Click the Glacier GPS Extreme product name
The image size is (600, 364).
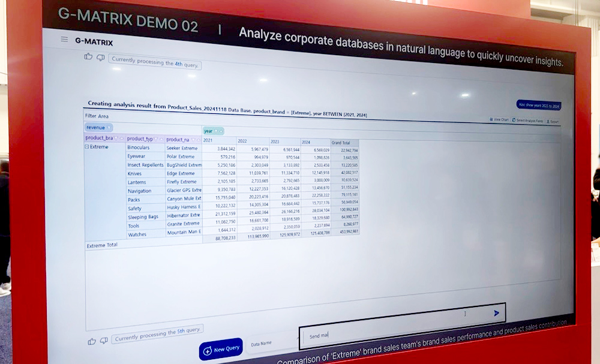point(184,190)
